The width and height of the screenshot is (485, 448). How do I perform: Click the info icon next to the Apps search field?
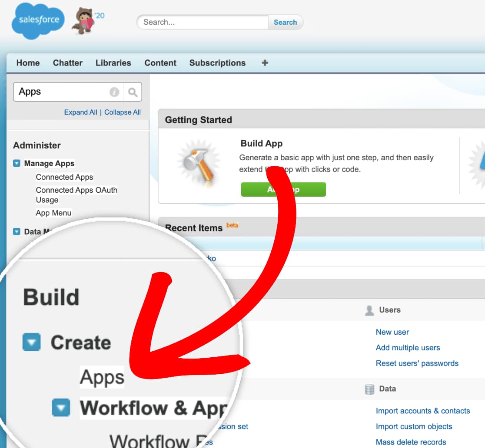click(x=114, y=92)
